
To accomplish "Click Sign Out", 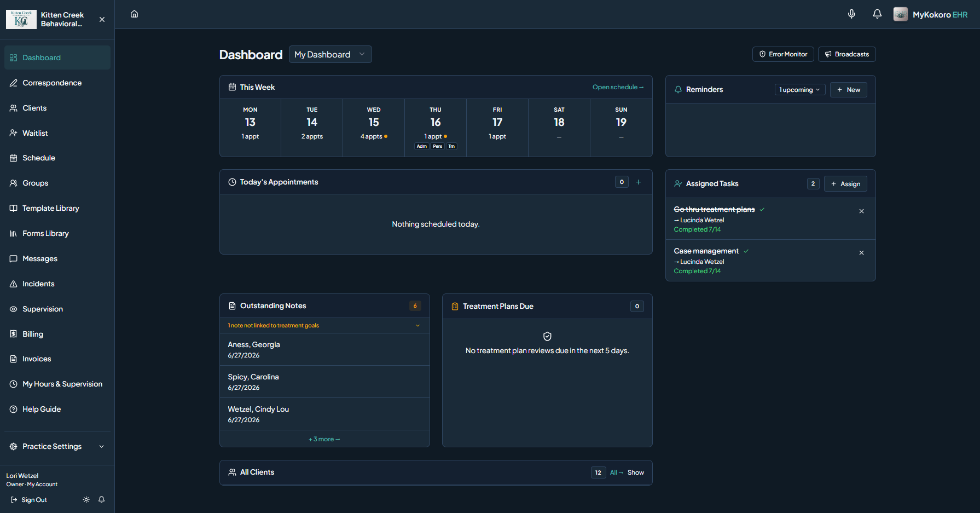I will 29,500.
